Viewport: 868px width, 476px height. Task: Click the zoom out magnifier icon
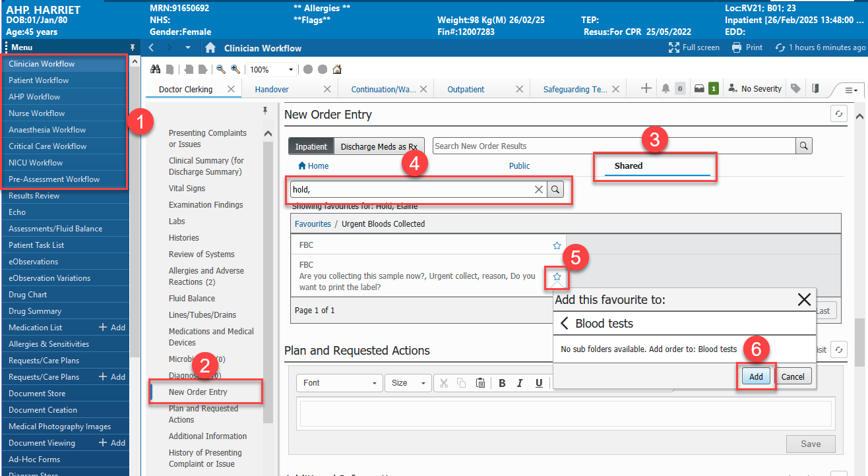[221, 69]
